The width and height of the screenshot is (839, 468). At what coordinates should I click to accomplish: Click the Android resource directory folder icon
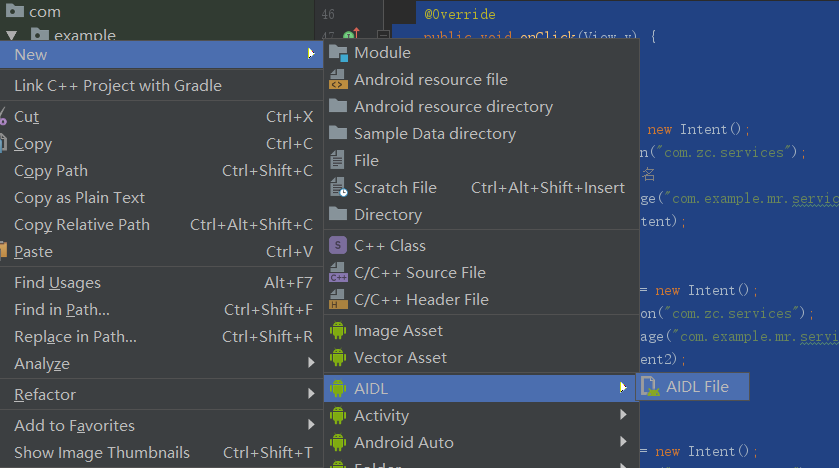338,105
